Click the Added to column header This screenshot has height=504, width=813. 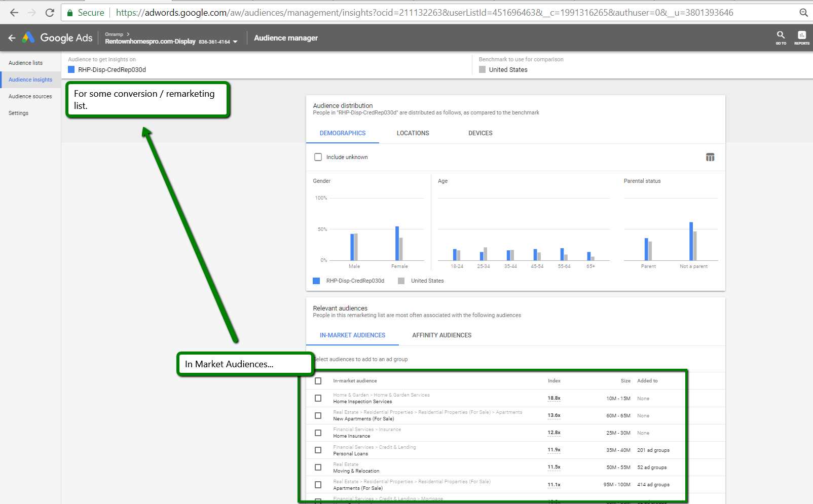point(647,381)
